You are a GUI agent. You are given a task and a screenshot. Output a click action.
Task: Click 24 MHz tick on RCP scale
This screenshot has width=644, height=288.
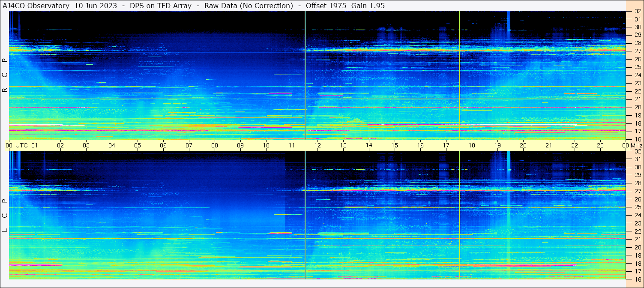pos(637,75)
